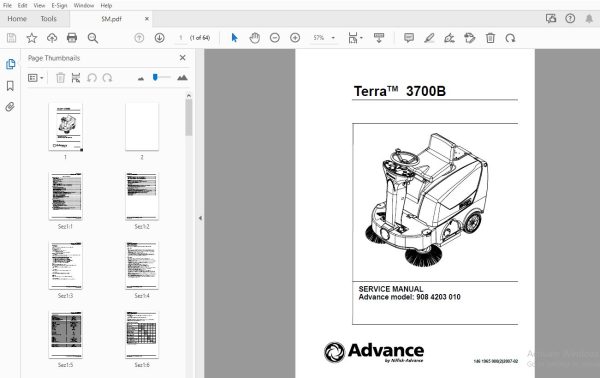Screen dimensions: 600x378
Task: Select the Sez1:4 page thumbnail
Action: pyautogui.click(x=142, y=266)
